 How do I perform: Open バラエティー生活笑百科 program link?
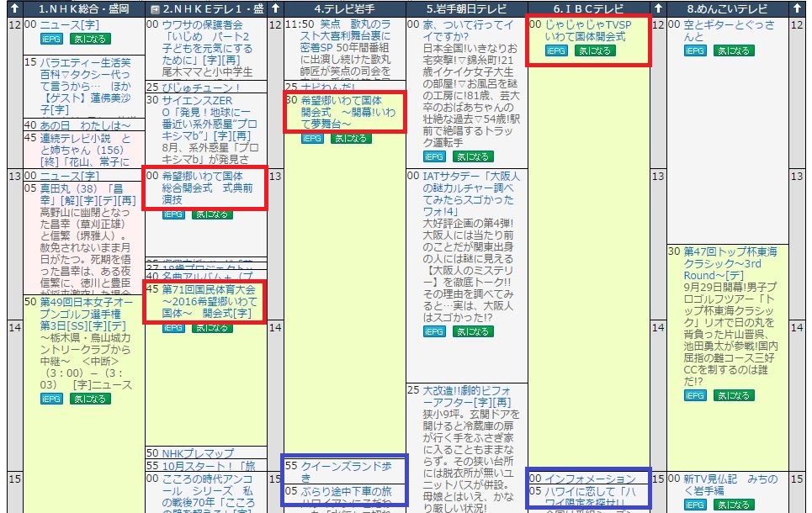tap(86, 86)
